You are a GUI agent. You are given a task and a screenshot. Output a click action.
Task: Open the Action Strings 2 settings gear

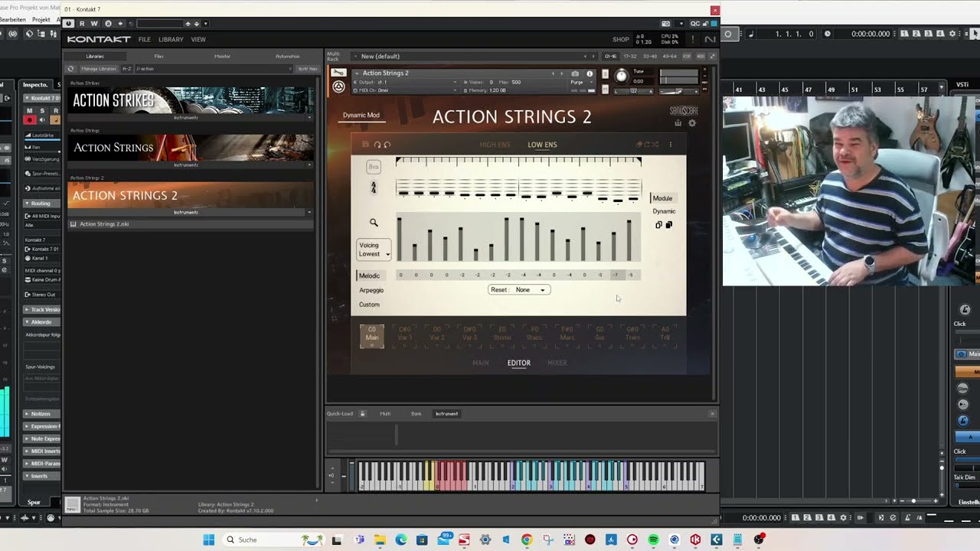(692, 122)
